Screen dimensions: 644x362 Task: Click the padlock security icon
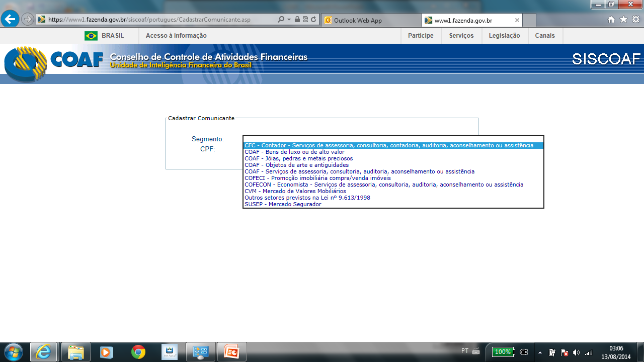pyautogui.click(x=297, y=20)
